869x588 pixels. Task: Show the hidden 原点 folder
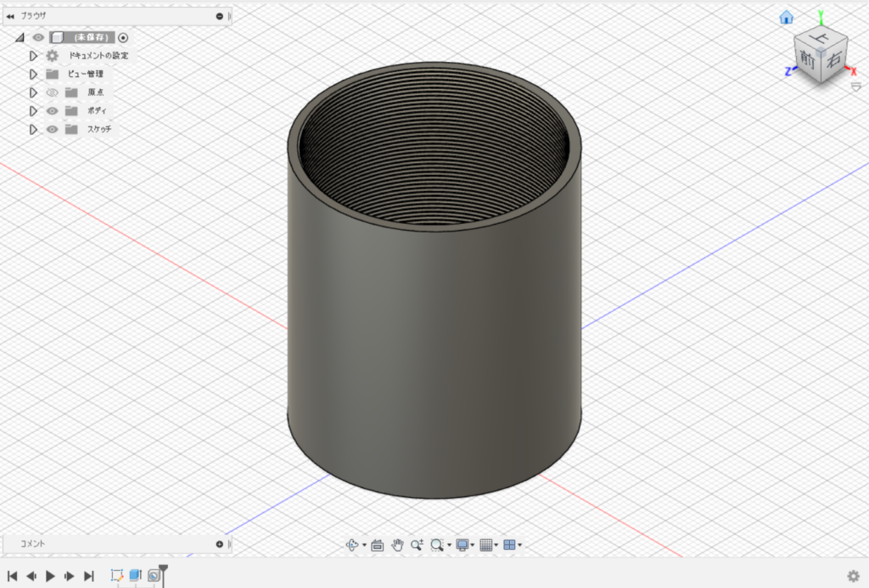[x=53, y=92]
